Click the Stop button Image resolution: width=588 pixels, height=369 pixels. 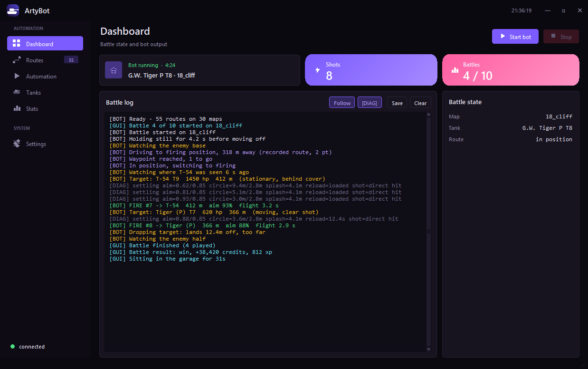coord(561,37)
